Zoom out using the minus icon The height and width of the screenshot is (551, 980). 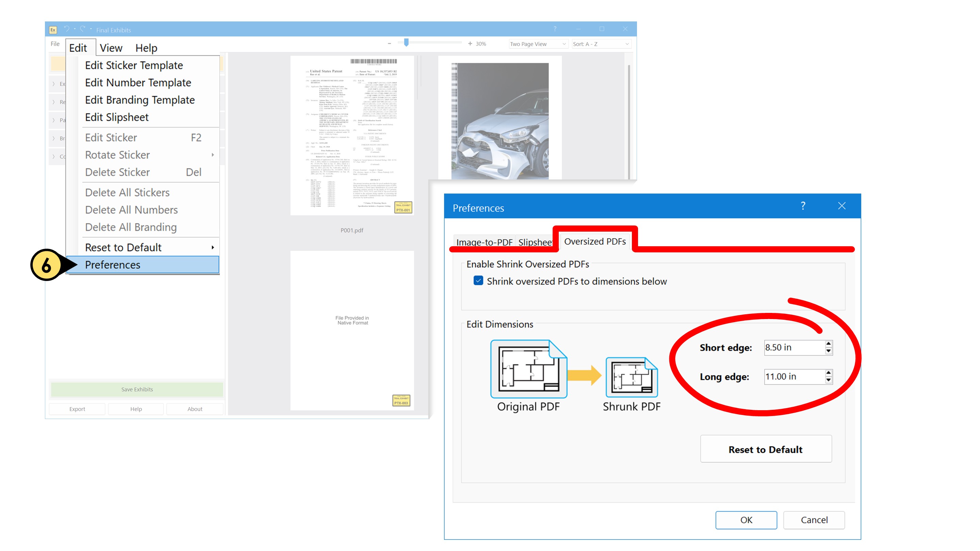pyautogui.click(x=389, y=43)
